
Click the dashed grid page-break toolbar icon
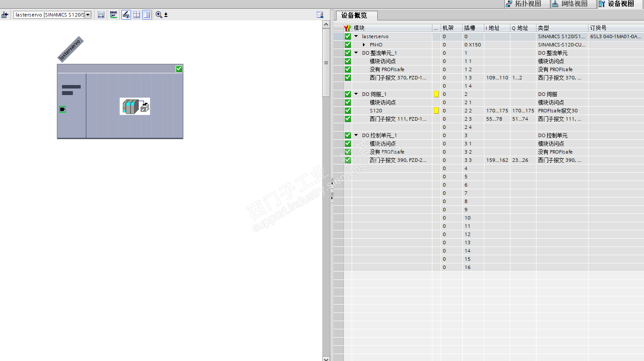pyautogui.click(x=137, y=15)
